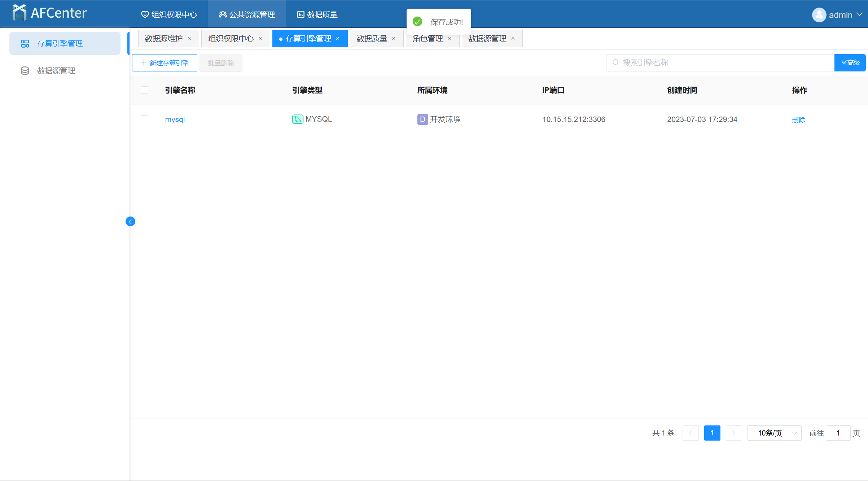Click the purple D environment badge
Image resolution: width=868 pixels, height=481 pixels.
(422, 119)
